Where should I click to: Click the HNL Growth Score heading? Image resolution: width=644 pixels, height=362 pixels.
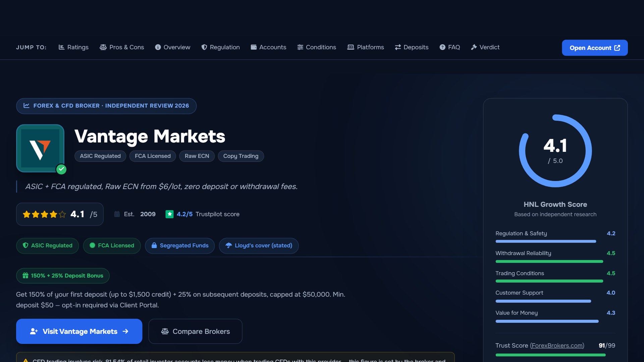click(555, 204)
